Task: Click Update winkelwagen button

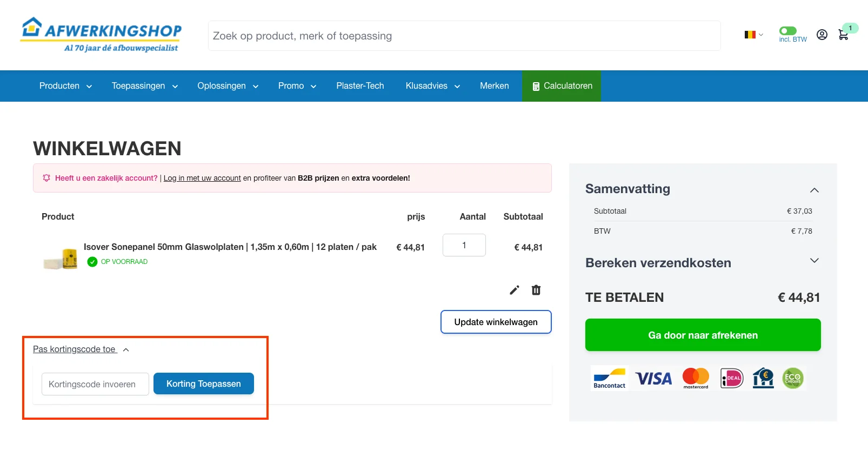Action: tap(496, 322)
